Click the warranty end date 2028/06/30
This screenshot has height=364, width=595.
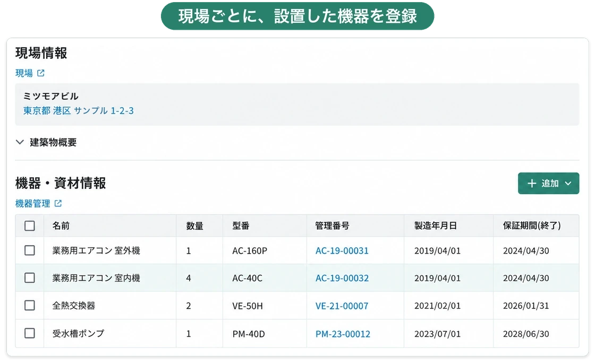526,334
